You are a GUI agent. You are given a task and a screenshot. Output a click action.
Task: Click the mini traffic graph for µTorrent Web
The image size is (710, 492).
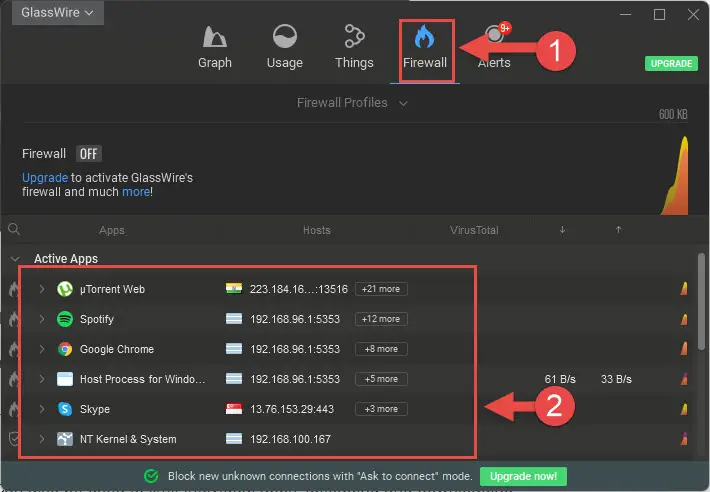(684, 288)
